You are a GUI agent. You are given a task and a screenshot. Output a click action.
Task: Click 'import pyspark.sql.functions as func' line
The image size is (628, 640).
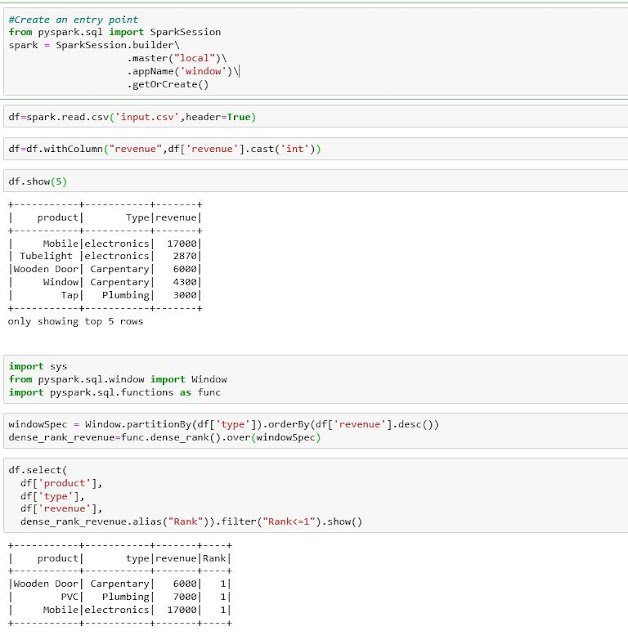click(x=115, y=392)
